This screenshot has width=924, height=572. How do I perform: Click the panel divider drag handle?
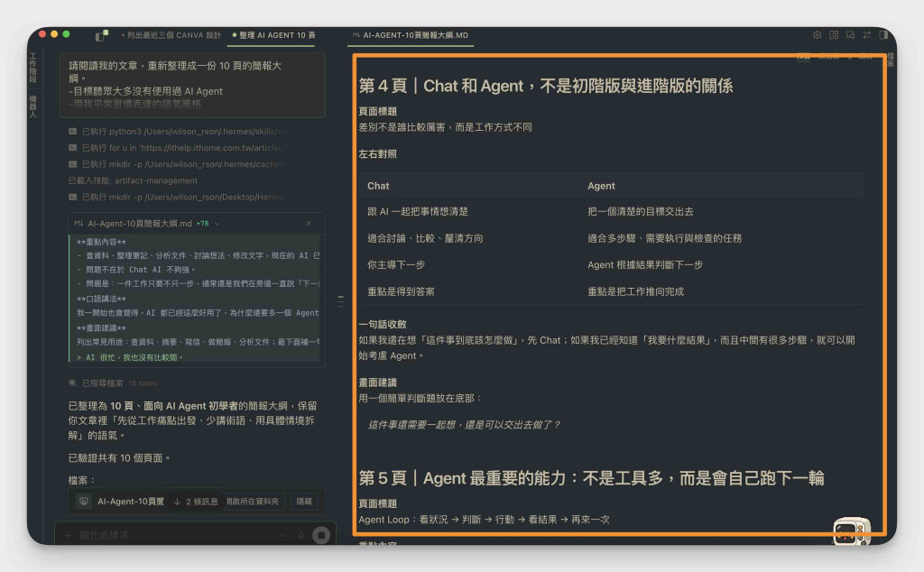pos(340,301)
